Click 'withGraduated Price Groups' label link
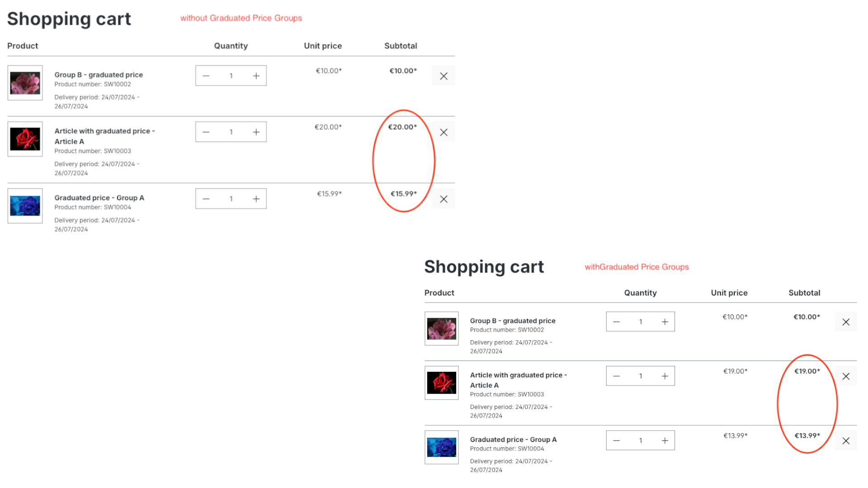Screen dimensions: 868x488 click(637, 266)
